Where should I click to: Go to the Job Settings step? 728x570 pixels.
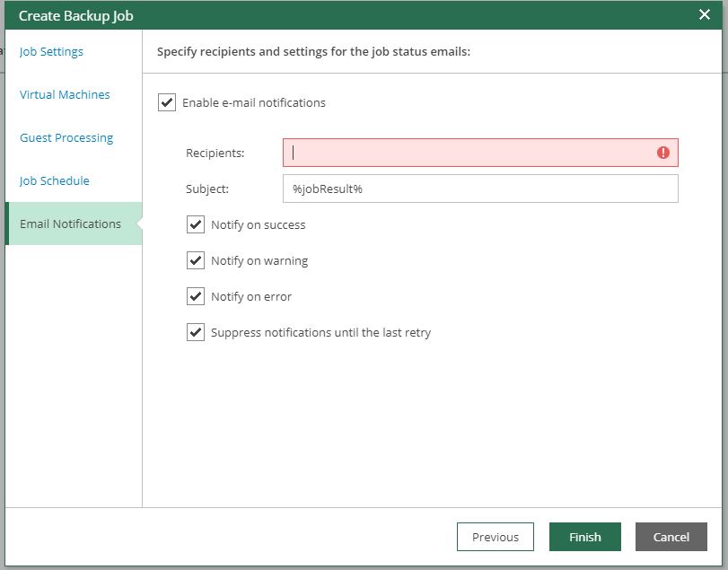(x=51, y=52)
